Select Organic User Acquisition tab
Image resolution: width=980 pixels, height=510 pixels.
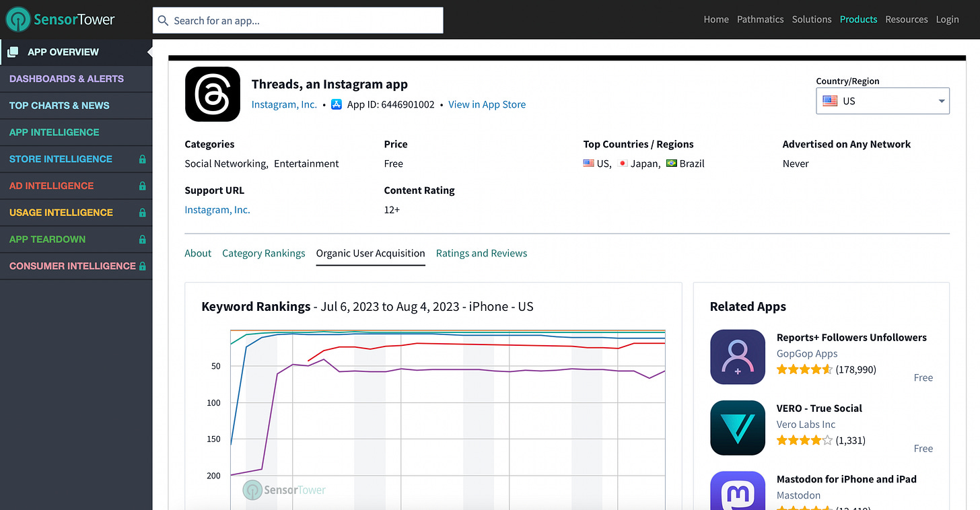[x=371, y=253]
